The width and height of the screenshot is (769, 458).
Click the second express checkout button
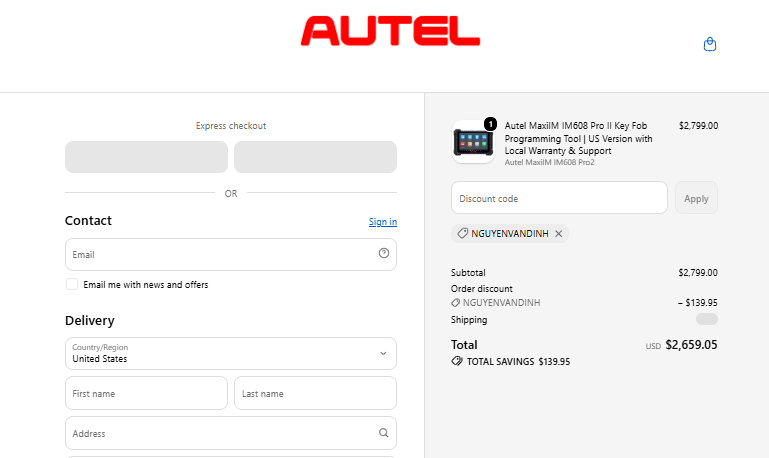point(315,157)
